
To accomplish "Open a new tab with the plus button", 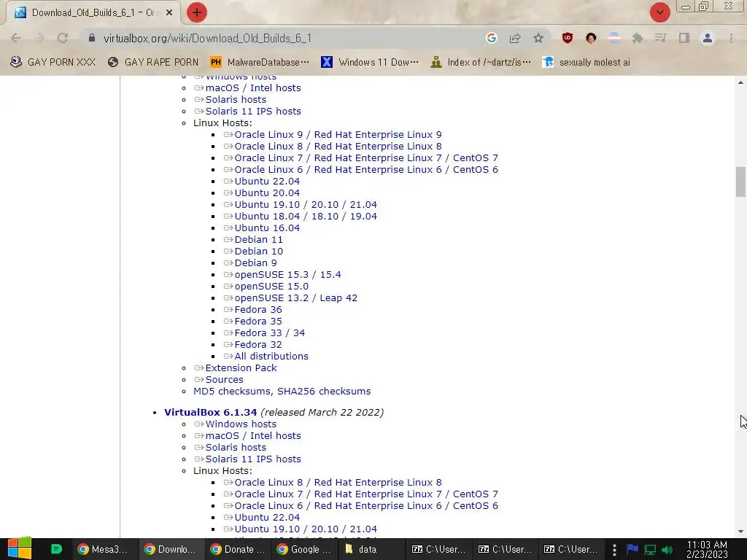I will [197, 12].
